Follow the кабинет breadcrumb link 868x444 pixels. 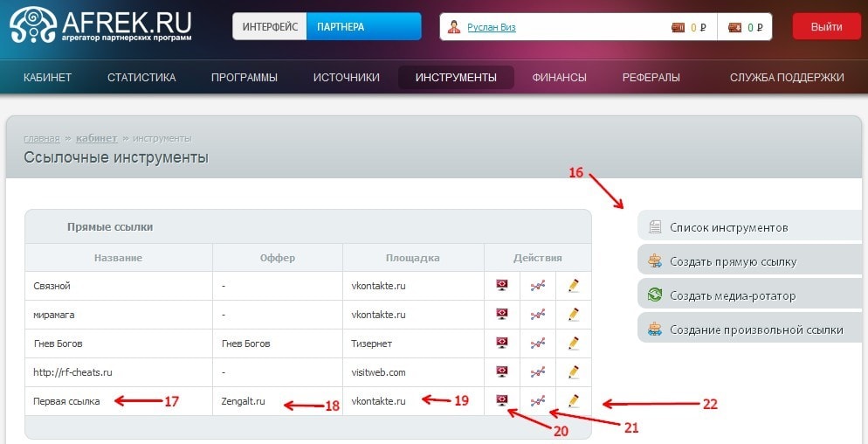pyautogui.click(x=96, y=138)
